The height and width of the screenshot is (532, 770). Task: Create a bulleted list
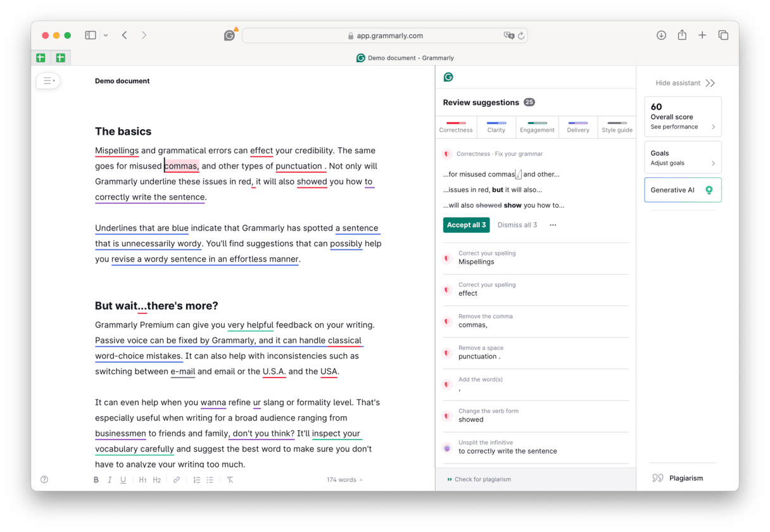coord(210,480)
